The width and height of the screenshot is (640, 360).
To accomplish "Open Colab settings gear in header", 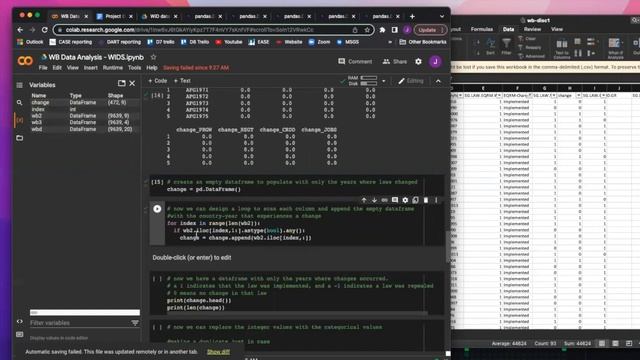I will coord(418,62).
